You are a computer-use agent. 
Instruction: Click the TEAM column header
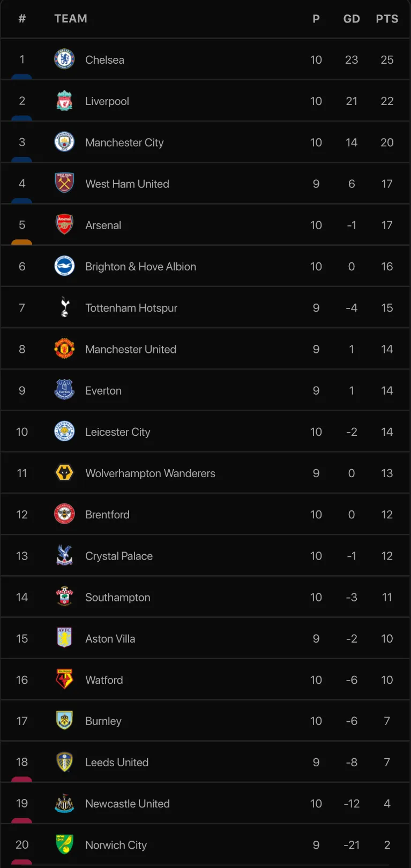tap(71, 19)
